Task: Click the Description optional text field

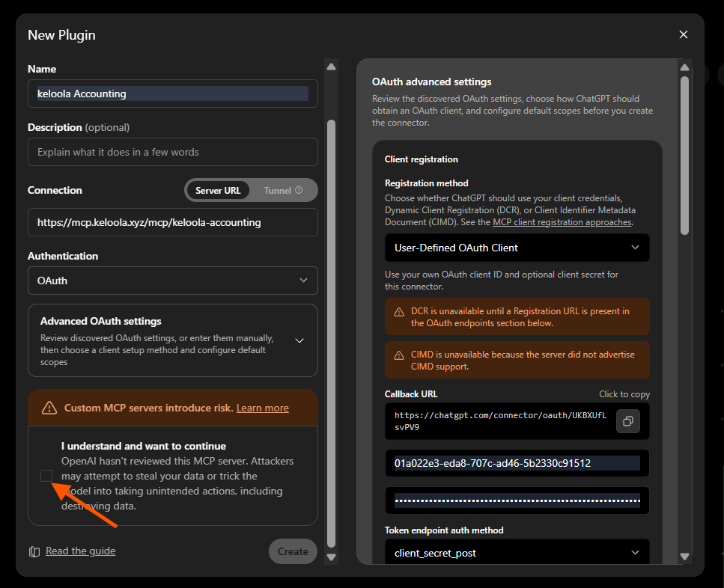Action: 173,152
